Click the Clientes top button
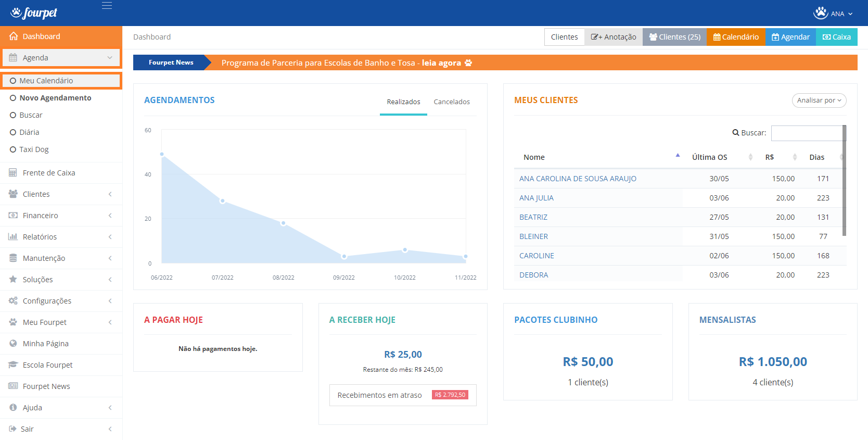Viewport: 868px width, 440px height. (x=564, y=37)
